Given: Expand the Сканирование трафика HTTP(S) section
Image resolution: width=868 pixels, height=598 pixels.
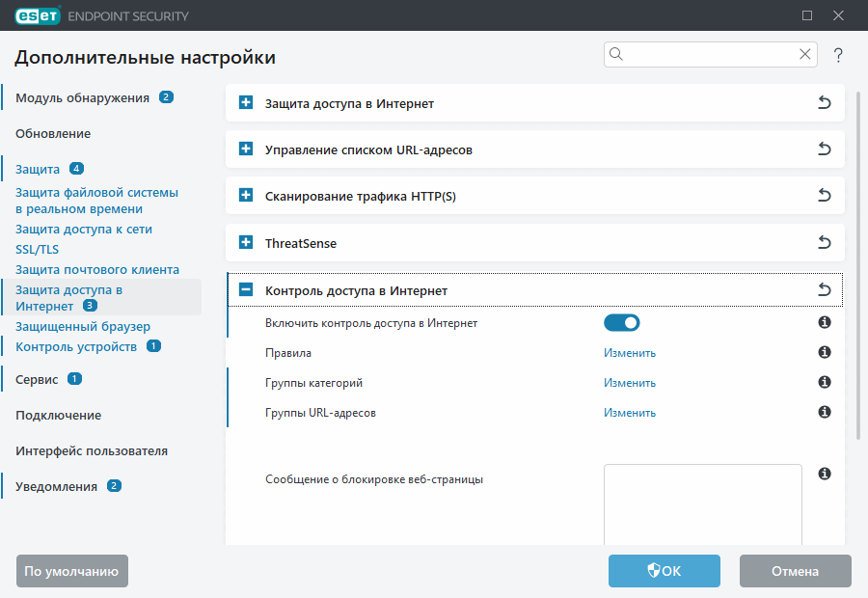Looking at the screenshot, I should pos(244,195).
